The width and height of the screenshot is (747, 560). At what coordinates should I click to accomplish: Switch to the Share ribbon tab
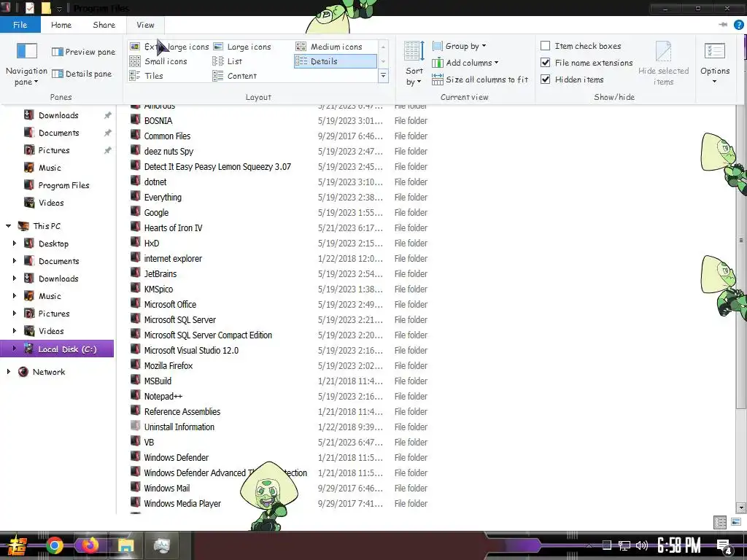pos(104,25)
